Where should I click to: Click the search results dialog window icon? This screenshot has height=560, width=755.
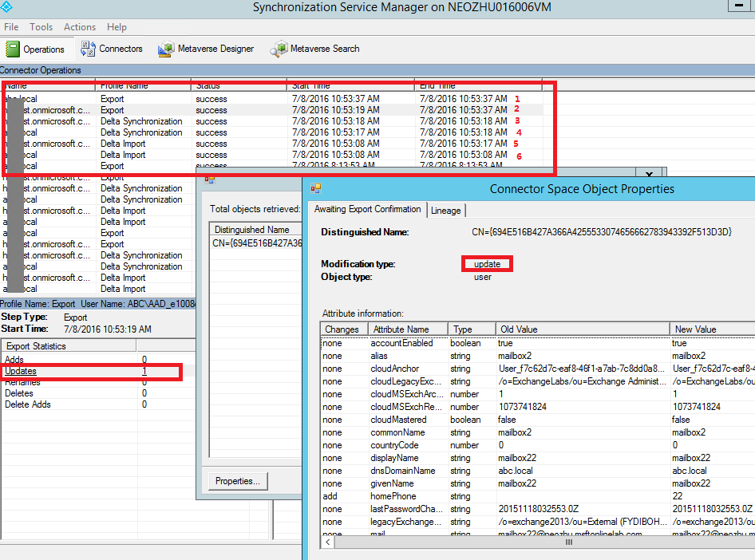[209, 179]
